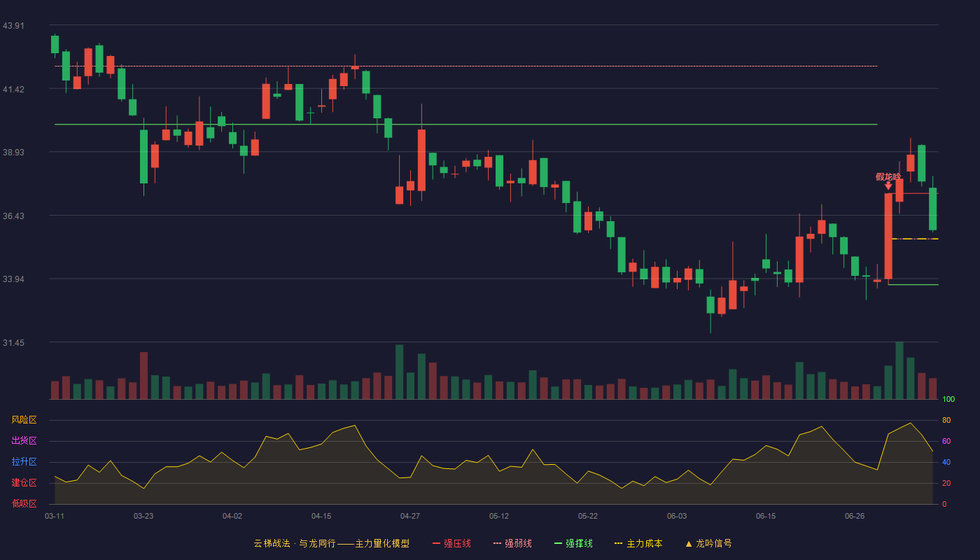Click the 出货区 zone label

(24, 441)
